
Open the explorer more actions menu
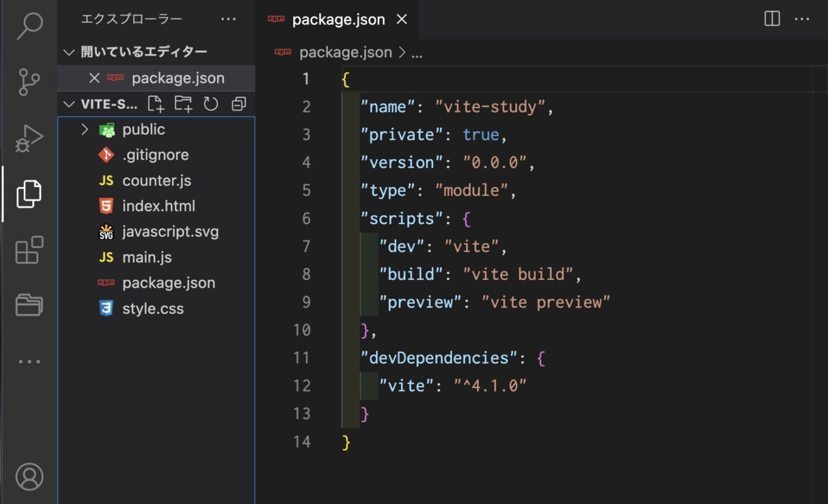point(229,19)
